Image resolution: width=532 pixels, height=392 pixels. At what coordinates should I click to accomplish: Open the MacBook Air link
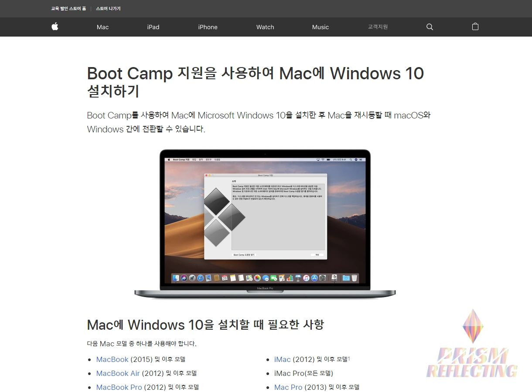(118, 373)
